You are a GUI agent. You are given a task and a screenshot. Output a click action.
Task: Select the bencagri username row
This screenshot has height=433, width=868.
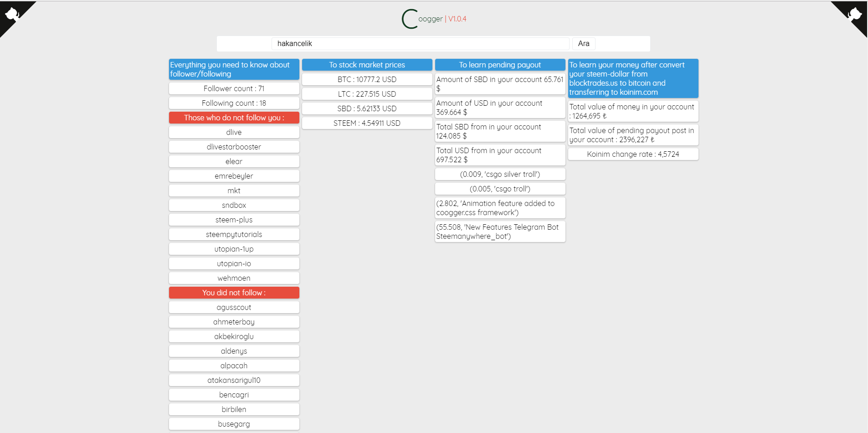234,395
